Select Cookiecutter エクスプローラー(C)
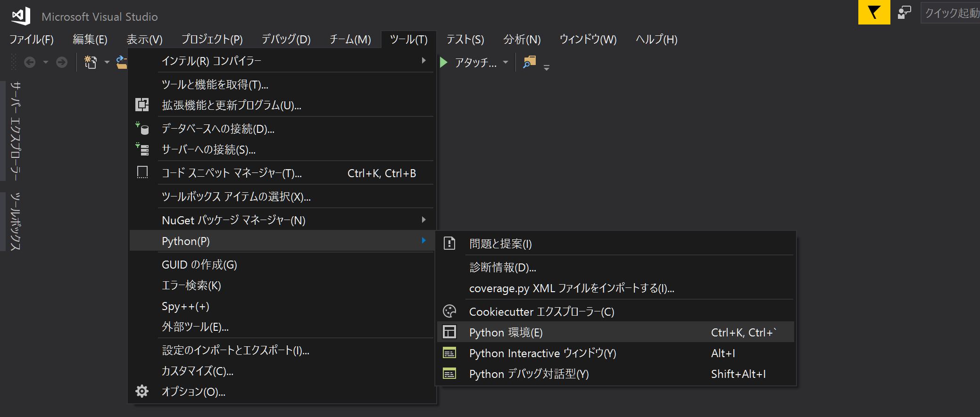 (615, 311)
